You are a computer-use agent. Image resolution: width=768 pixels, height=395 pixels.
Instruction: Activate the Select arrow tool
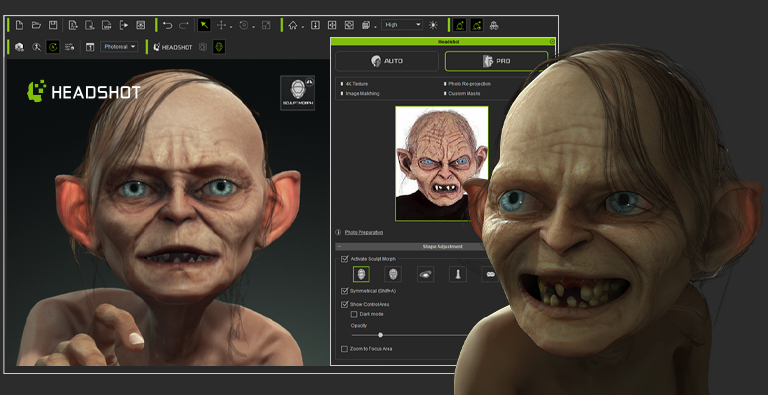click(x=204, y=25)
